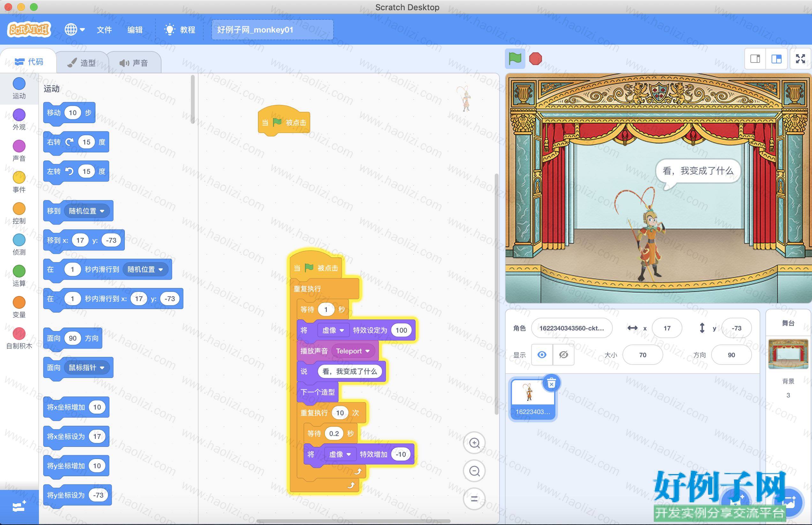Click the workspace vertical scrollbar
The width and height of the screenshot is (812, 525).
click(x=496, y=294)
